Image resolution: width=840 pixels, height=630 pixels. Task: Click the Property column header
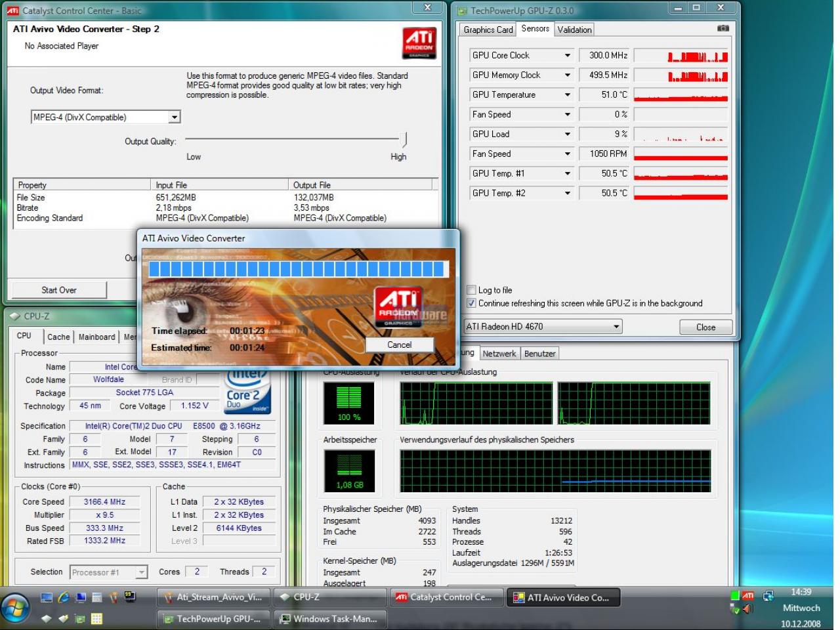(82, 185)
